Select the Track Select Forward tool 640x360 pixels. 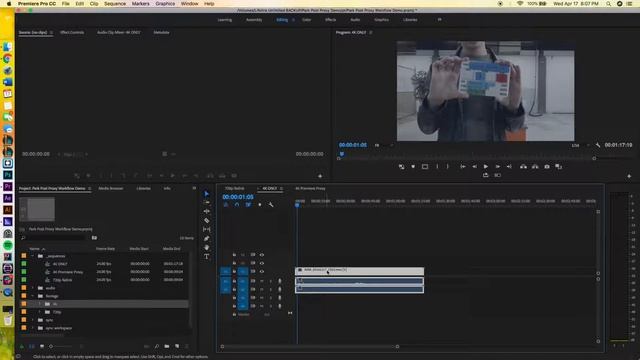207,202
